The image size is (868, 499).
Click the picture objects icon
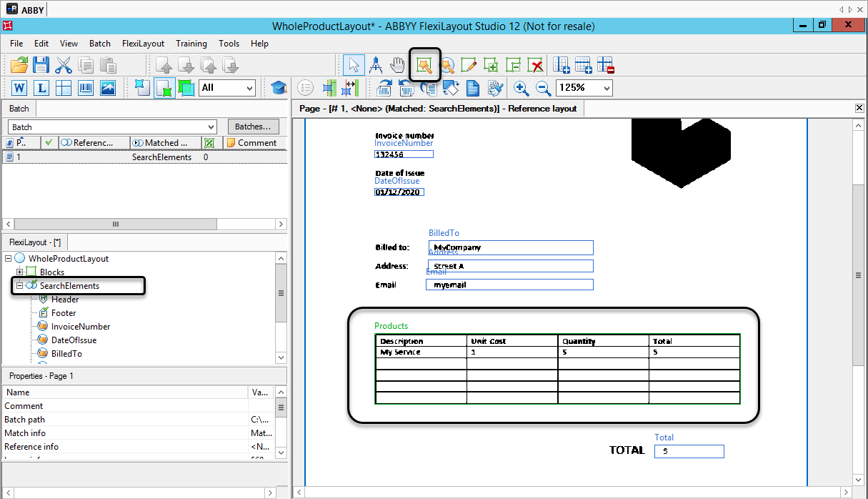[x=108, y=88]
